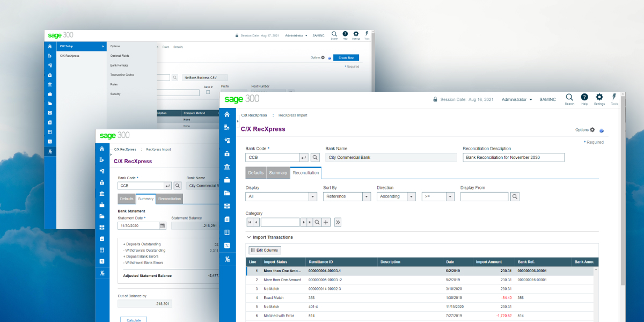Viewport: 644px width, 322px height.
Task: Select the Matched with Error row
Action: (420, 316)
